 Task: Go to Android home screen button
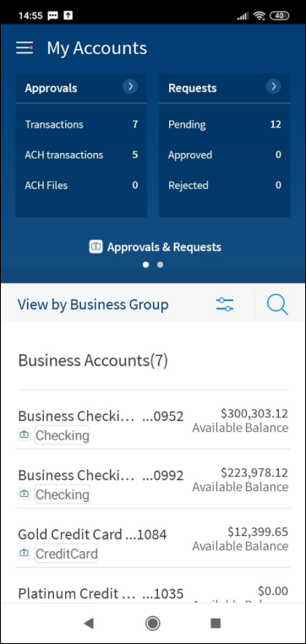[x=153, y=624]
